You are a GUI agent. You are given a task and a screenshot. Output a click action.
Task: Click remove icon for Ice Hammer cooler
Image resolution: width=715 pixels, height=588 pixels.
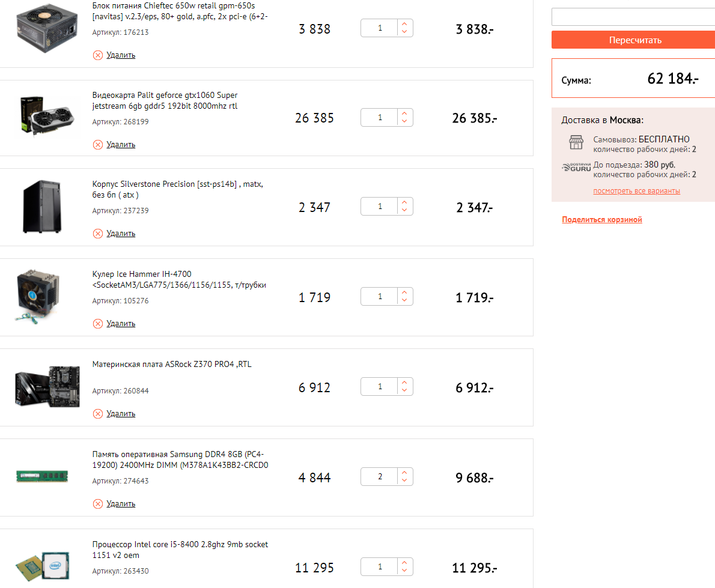pos(98,324)
